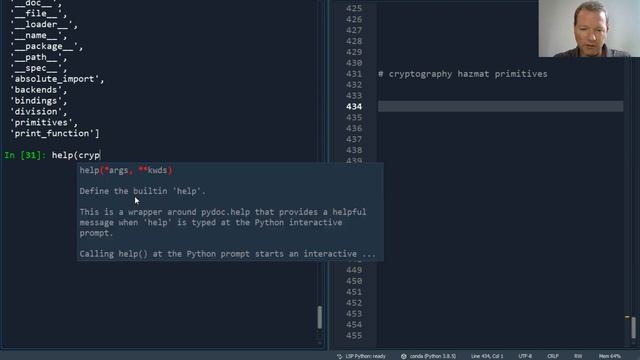Click the editor pane vertical scrollbar thumb
This screenshot has height=360, width=640.
[633, 327]
